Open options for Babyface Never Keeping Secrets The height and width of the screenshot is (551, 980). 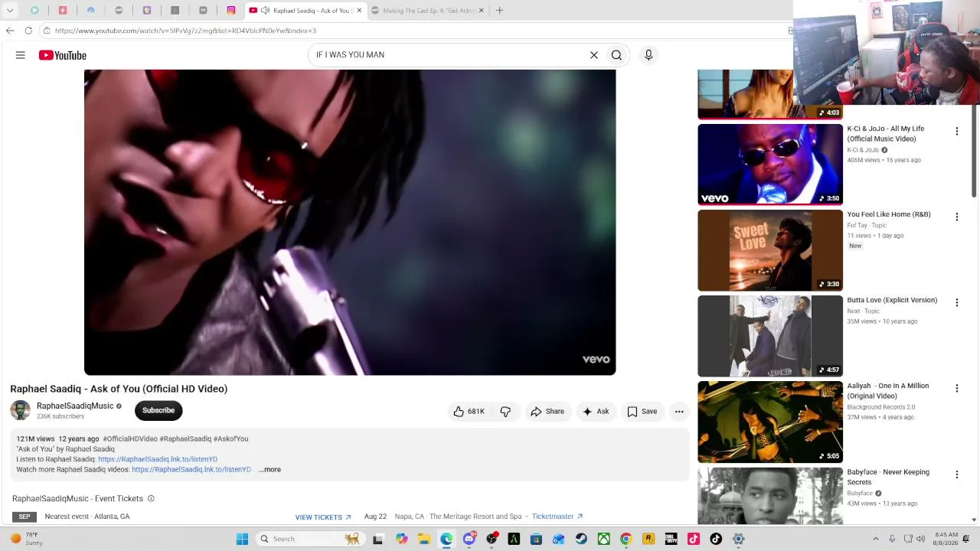coord(956,474)
